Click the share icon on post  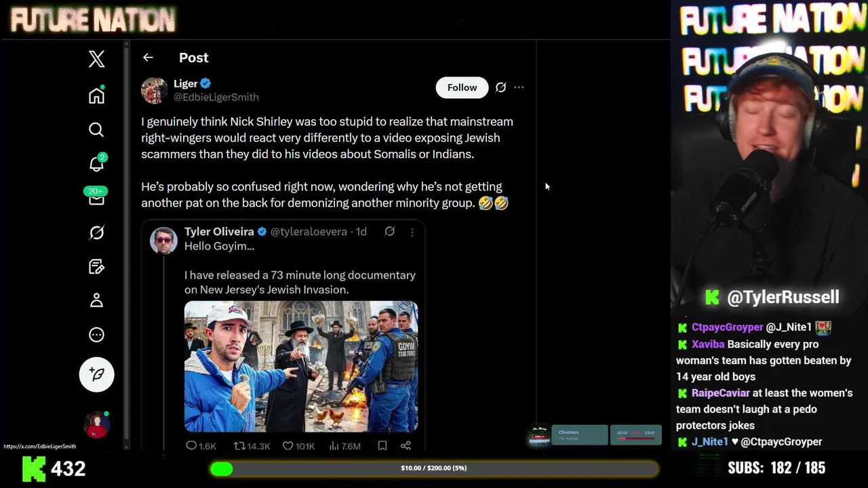tap(406, 446)
